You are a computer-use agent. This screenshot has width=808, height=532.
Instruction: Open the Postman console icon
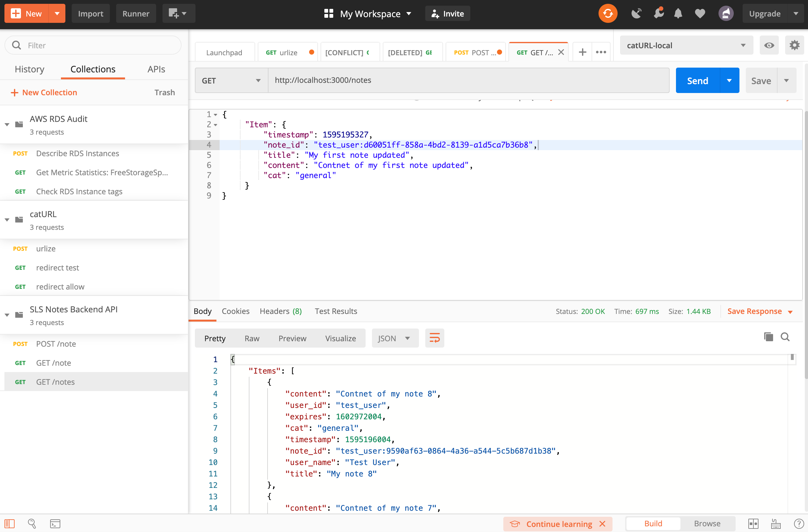(55, 523)
